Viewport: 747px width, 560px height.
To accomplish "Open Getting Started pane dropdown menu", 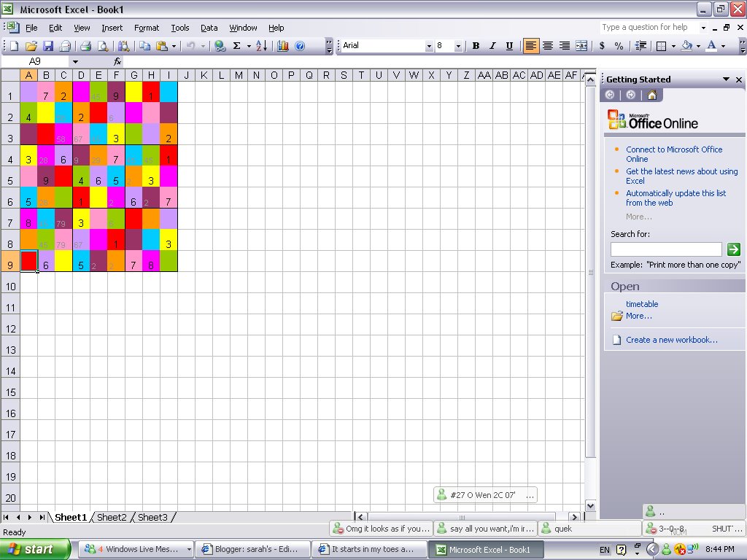I will click(x=726, y=79).
